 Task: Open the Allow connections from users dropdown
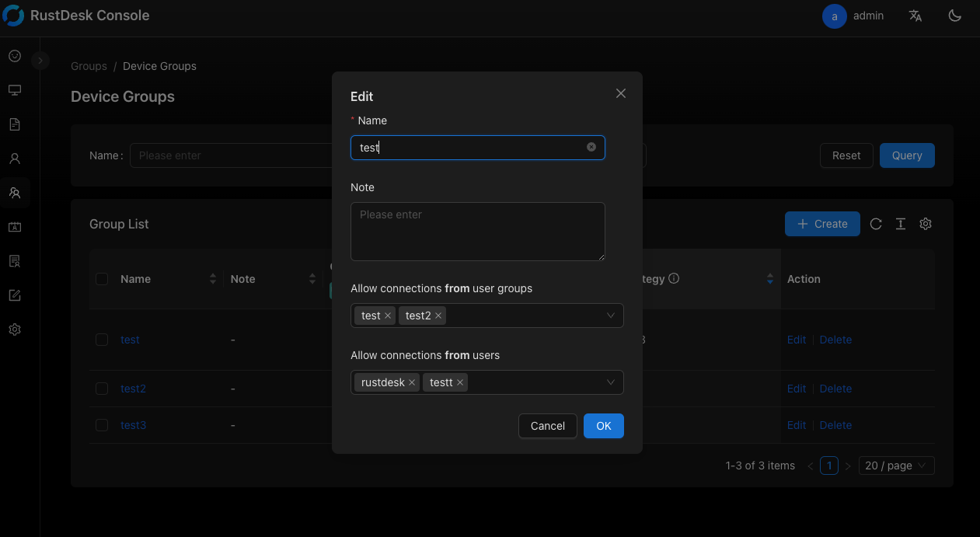click(611, 382)
